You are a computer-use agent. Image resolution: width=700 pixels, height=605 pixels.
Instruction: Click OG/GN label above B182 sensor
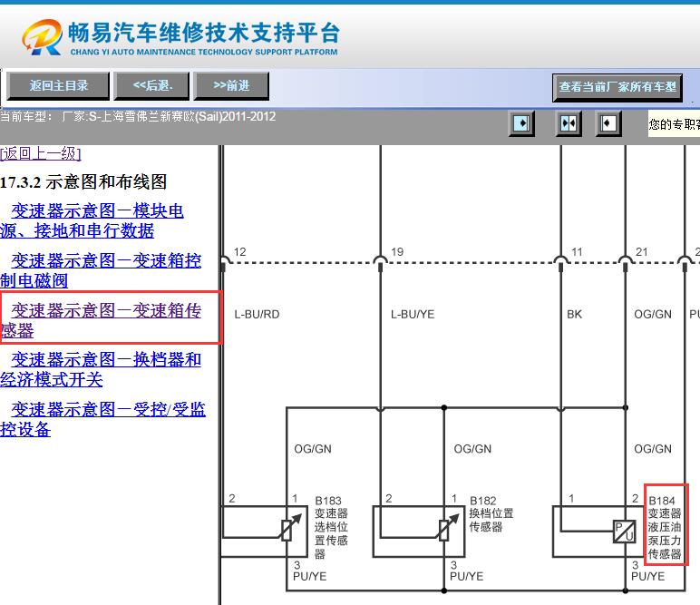point(472,449)
